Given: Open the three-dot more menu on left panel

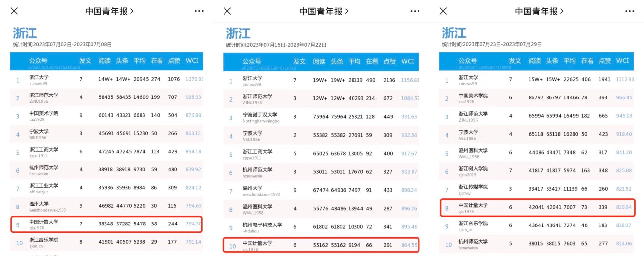Looking at the screenshot, I should tap(199, 11).
